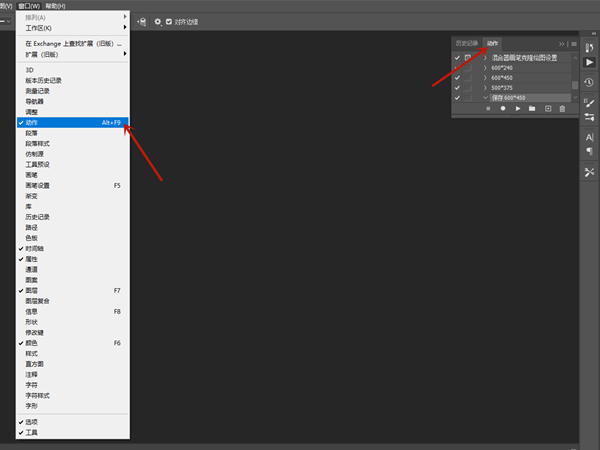Switch to the 动作 panel tab
The height and width of the screenshot is (450, 600).
(x=492, y=43)
